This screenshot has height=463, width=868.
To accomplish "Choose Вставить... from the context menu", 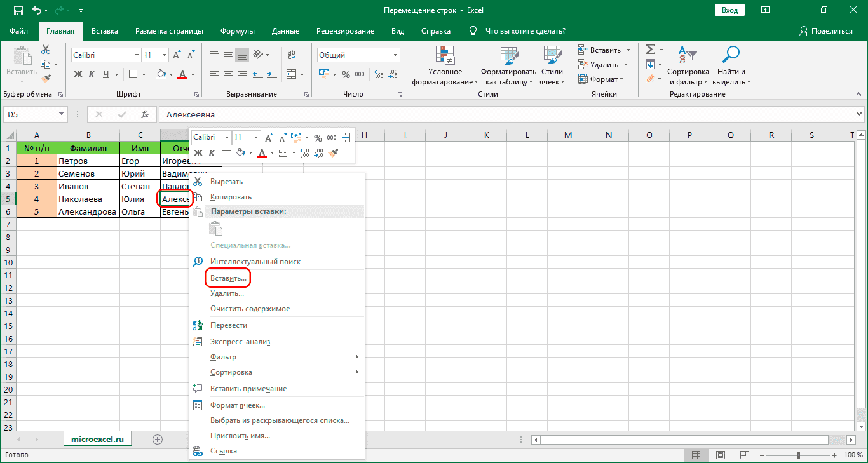I will pos(228,278).
